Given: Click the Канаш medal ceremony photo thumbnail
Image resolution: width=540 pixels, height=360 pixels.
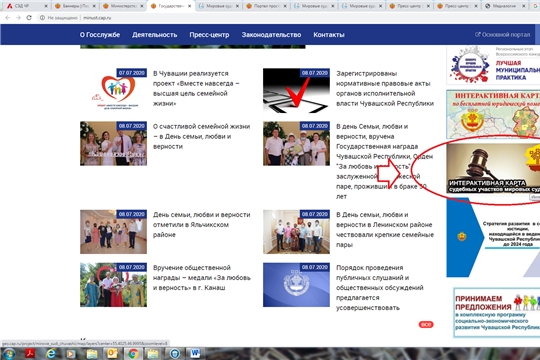Looking at the screenshot, I should (x=113, y=285).
